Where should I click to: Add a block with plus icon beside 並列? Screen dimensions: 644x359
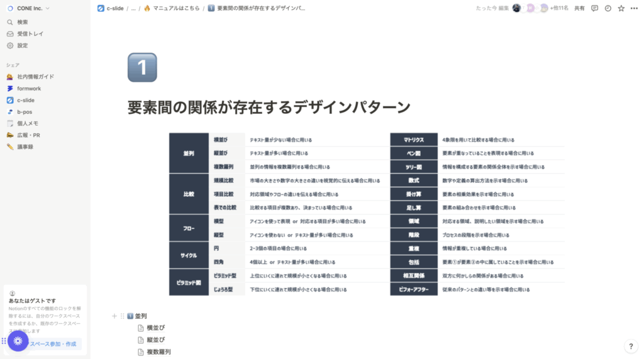click(114, 316)
